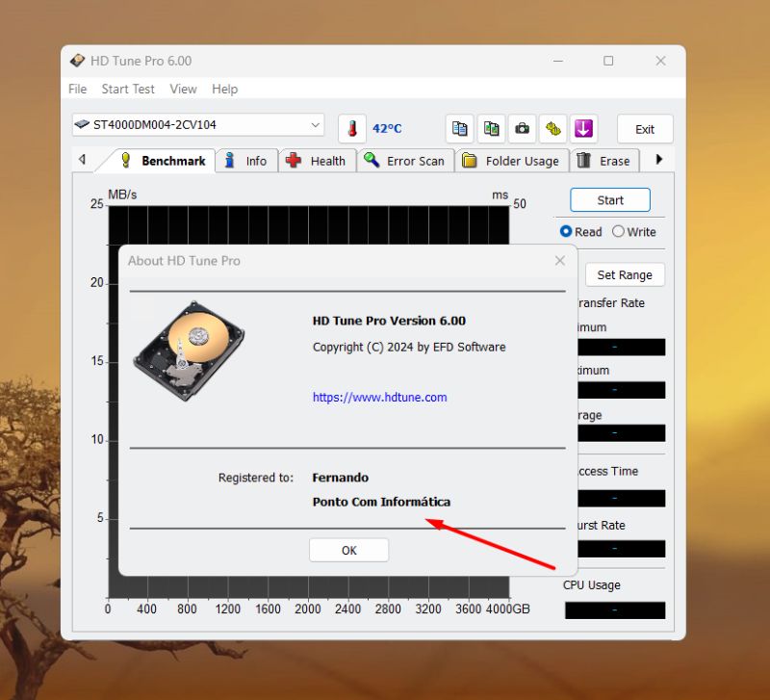Click the copy info to clipboard icon
Viewport: 770px width, 700px height.
[x=460, y=129]
